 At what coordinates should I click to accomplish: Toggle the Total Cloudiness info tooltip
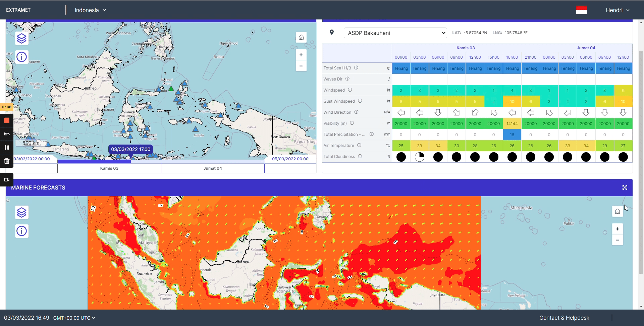point(360,156)
